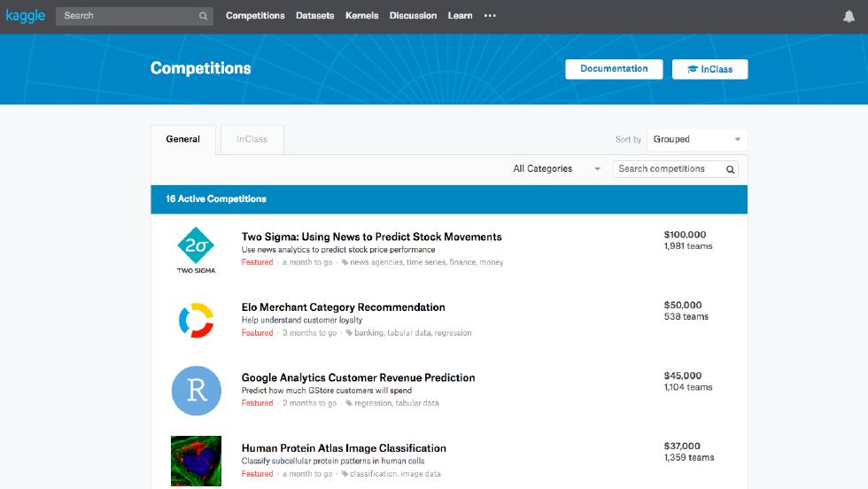Select the General tab

tap(183, 140)
